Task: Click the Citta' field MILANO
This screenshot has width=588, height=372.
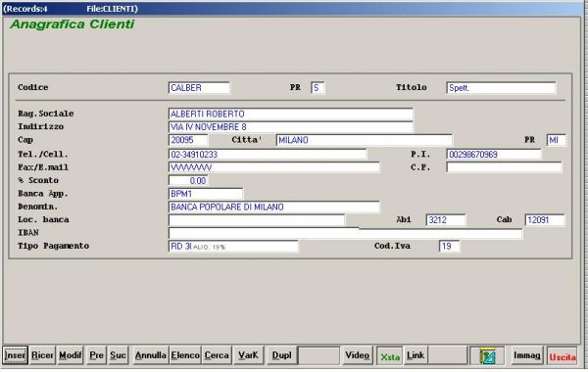Action: (365, 140)
